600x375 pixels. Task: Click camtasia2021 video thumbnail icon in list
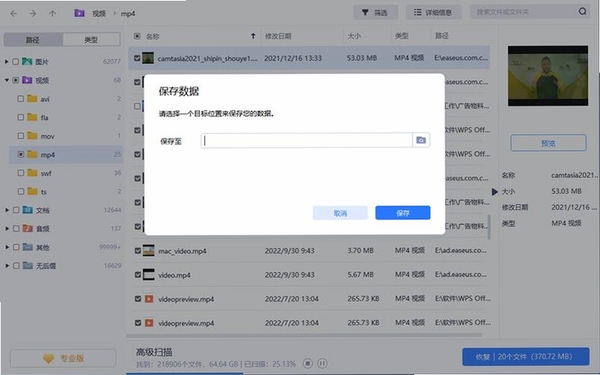[148, 58]
